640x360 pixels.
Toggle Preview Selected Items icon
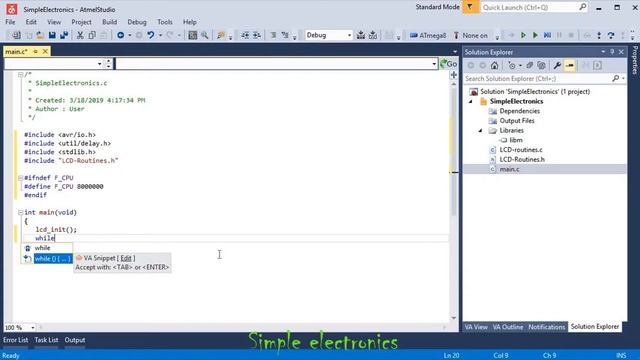pos(570,65)
